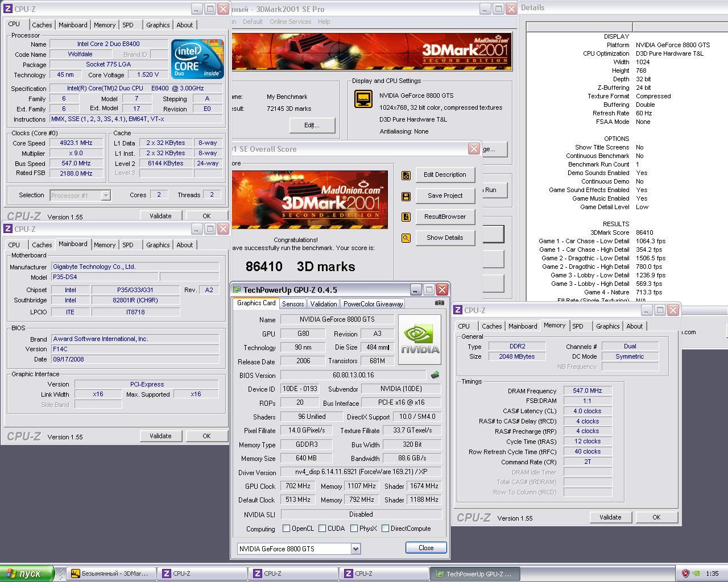Click the 3DMark2001 banner in score dialog
The width and height of the screenshot is (728, 582).
pos(309,199)
